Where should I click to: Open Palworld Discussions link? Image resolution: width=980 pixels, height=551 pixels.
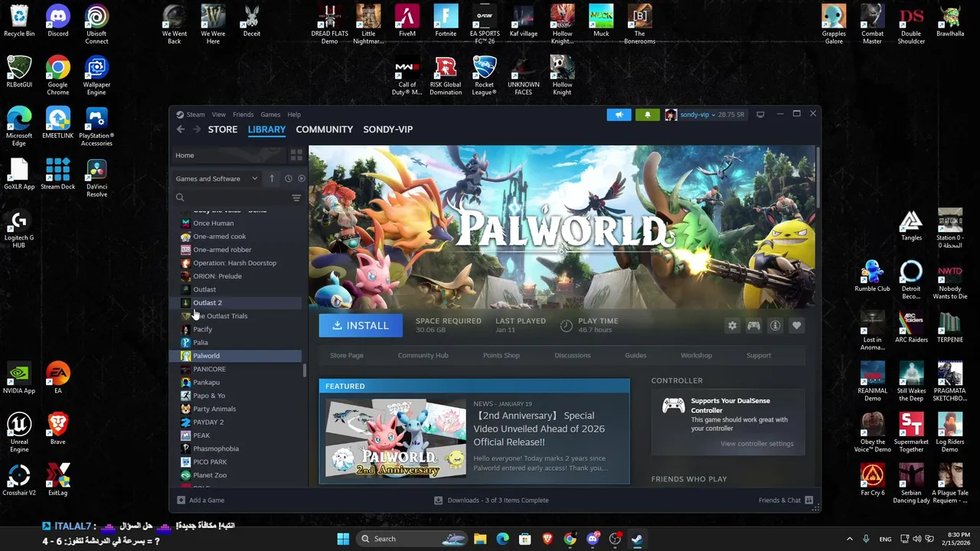coord(573,355)
